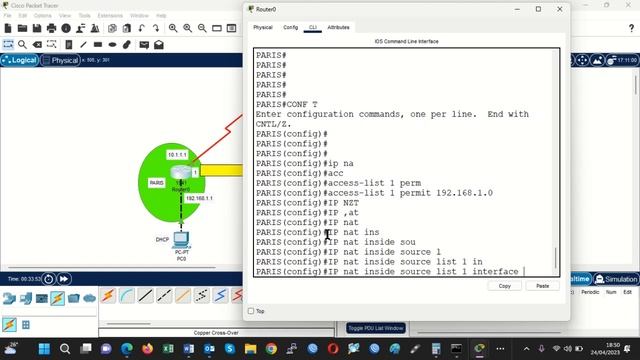
Task: Save the network with floppy icon
Action: pyautogui.click(x=37, y=28)
